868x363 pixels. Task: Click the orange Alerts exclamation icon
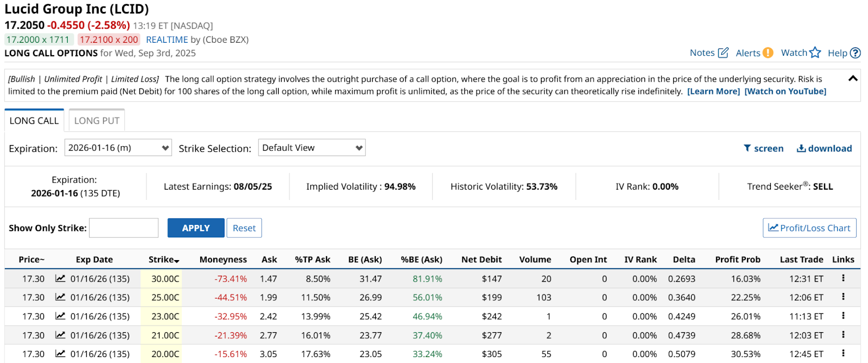(768, 53)
